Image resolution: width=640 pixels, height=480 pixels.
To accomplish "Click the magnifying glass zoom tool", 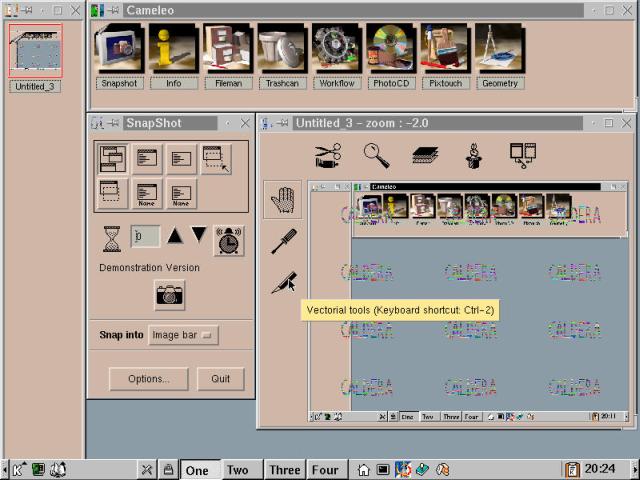I will point(376,155).
